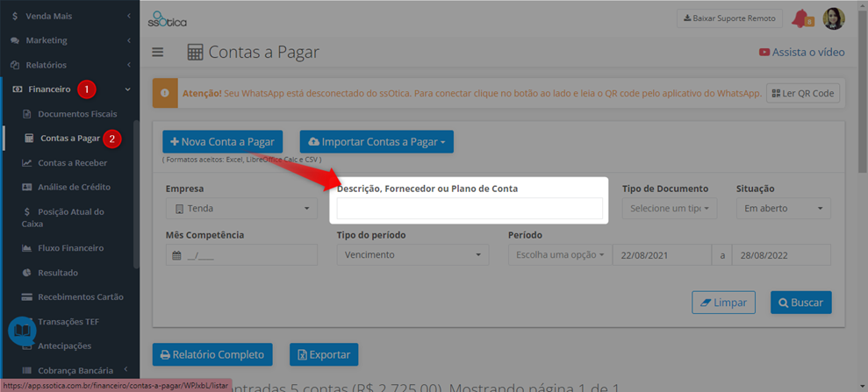Viewport: 868px width, 392px height.
Task: Click the calendar icon in Mês Competência
Action: pos(176,255)
